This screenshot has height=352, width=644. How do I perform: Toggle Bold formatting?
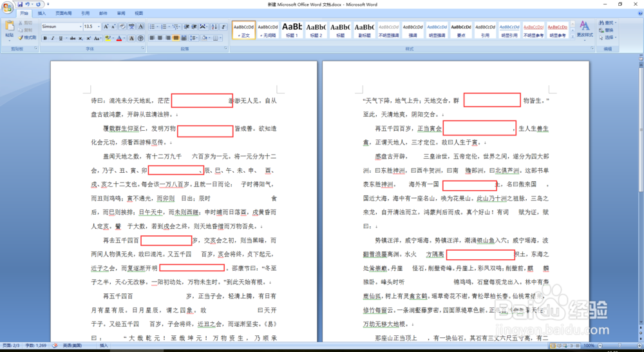(45, 38)
